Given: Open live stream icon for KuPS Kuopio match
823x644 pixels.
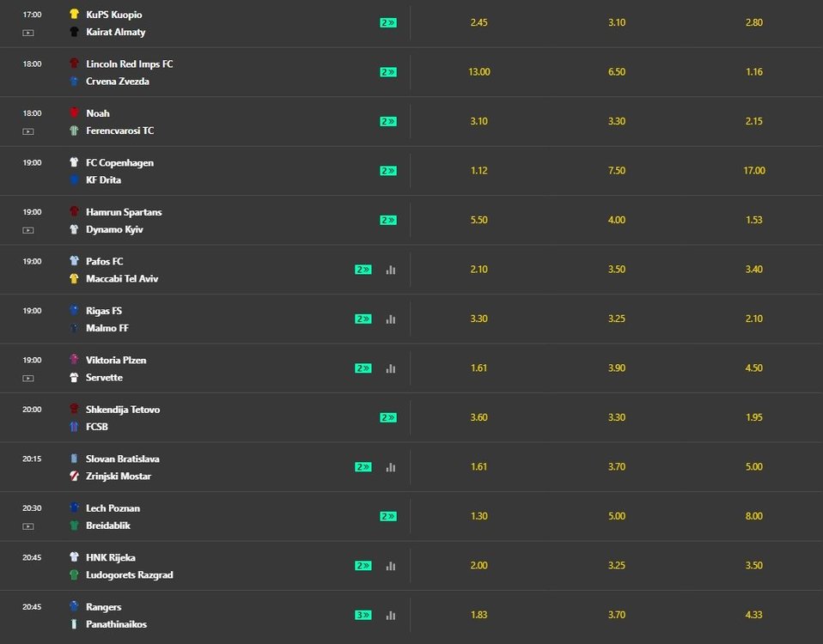Looking at the screenshot, I should coord(28,33).
